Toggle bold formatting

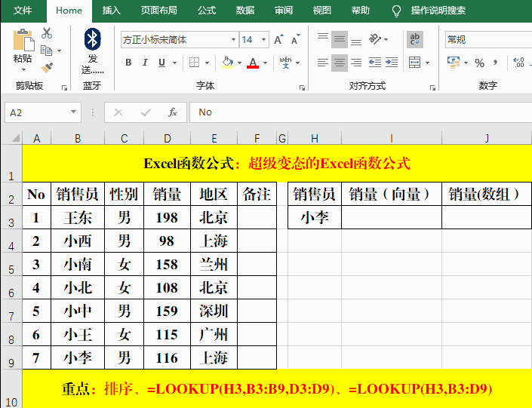(128, 63)
